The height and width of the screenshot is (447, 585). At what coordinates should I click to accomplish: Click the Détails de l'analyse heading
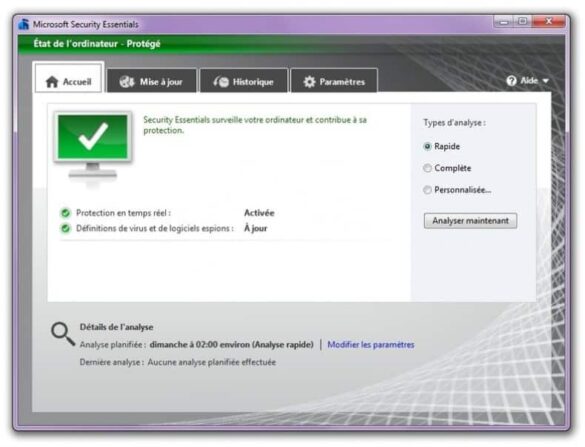point(116,327)
